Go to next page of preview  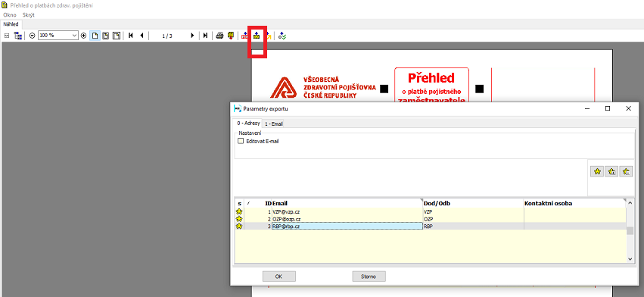tap(192, 36)
